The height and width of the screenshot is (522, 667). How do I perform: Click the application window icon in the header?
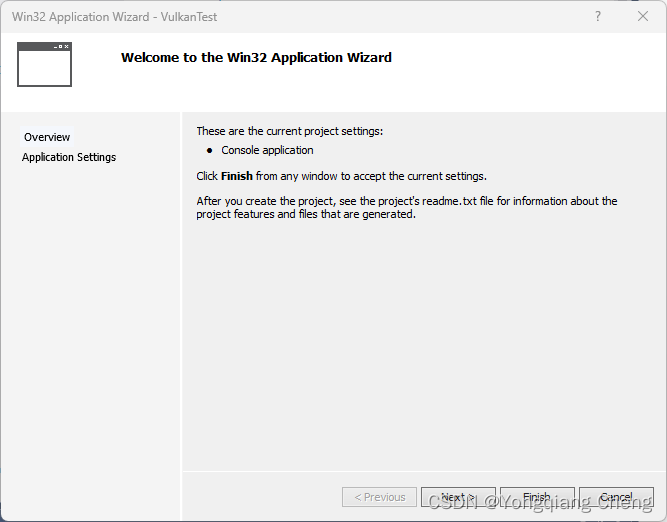(44, 64)
